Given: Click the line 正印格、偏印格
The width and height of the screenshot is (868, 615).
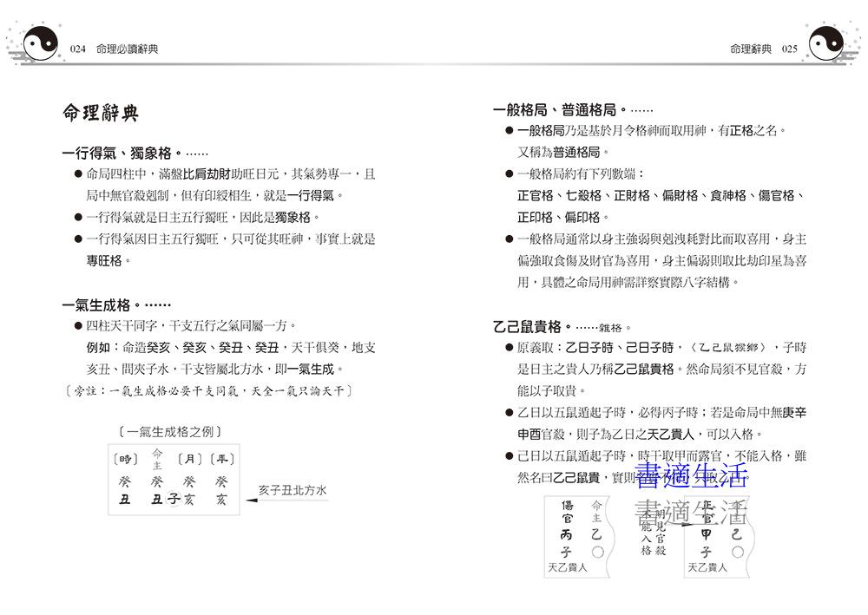Looking at the screenshot, I should [x=563, y=218].
